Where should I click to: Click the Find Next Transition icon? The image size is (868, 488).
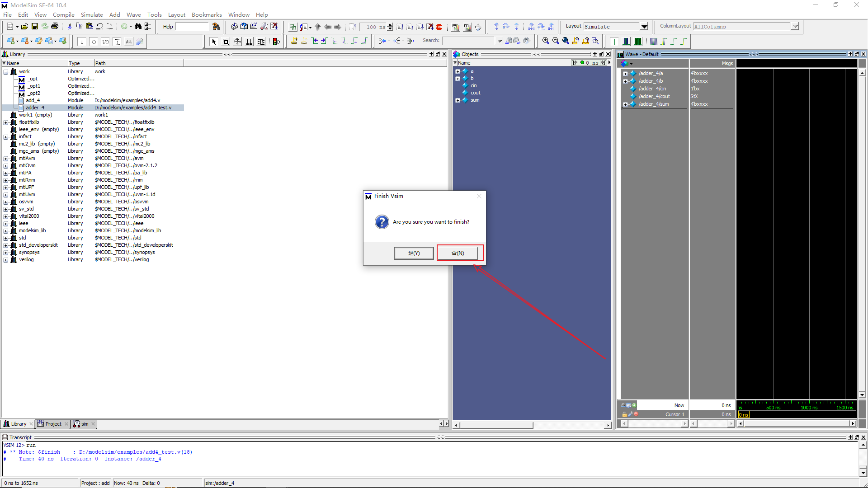pyautogui.click(x=324, y=41)
